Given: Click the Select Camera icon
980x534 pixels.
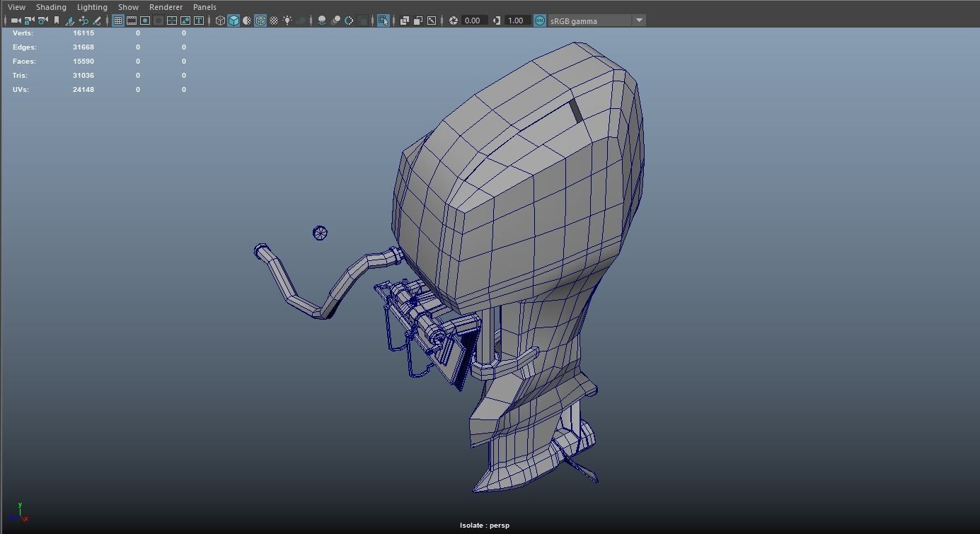Looking at the screenshot, I should tap(16, 21).
